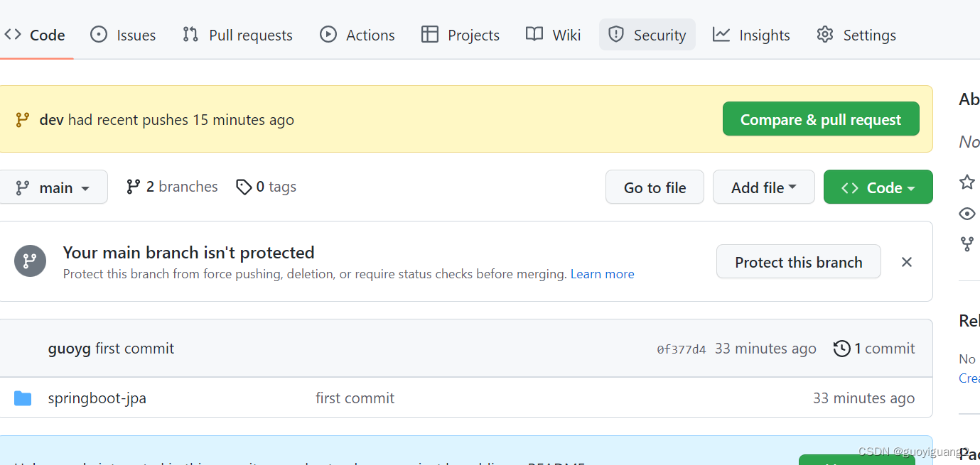Image resolution: width=980 pixels, height=465 pixels.
Task: View the 0 tags link
Action: 266,187
